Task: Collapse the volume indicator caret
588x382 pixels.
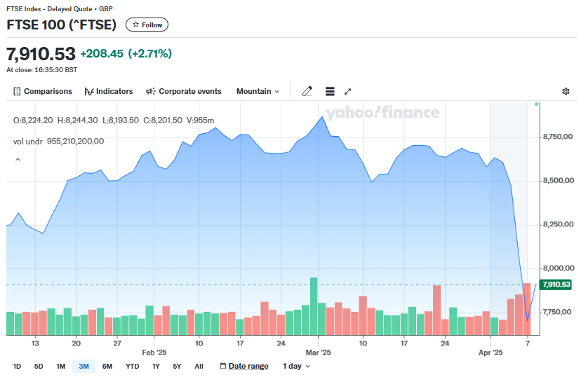Action: tap(18, 160)
